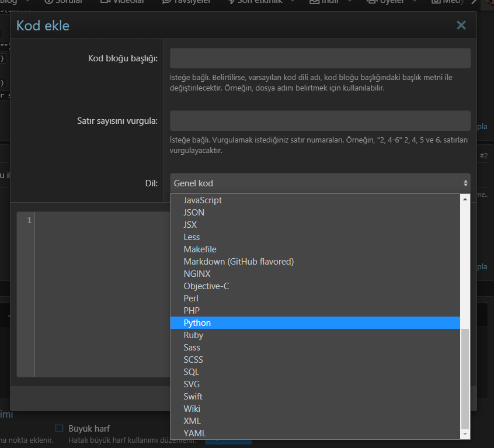Pick XML in the language dropdown

[x=192, y=421]
